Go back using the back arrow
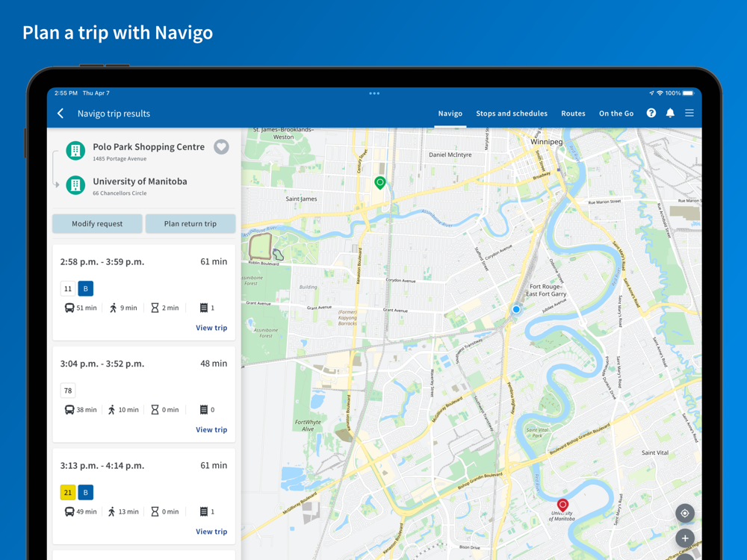The width and height of the screenshot is (747, 560). click(x=61, y=113)
